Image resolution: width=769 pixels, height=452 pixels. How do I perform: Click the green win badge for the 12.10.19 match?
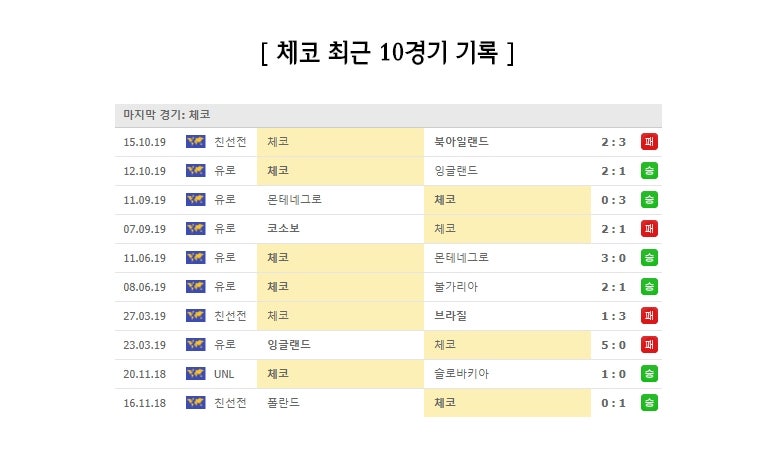point(650,171)
